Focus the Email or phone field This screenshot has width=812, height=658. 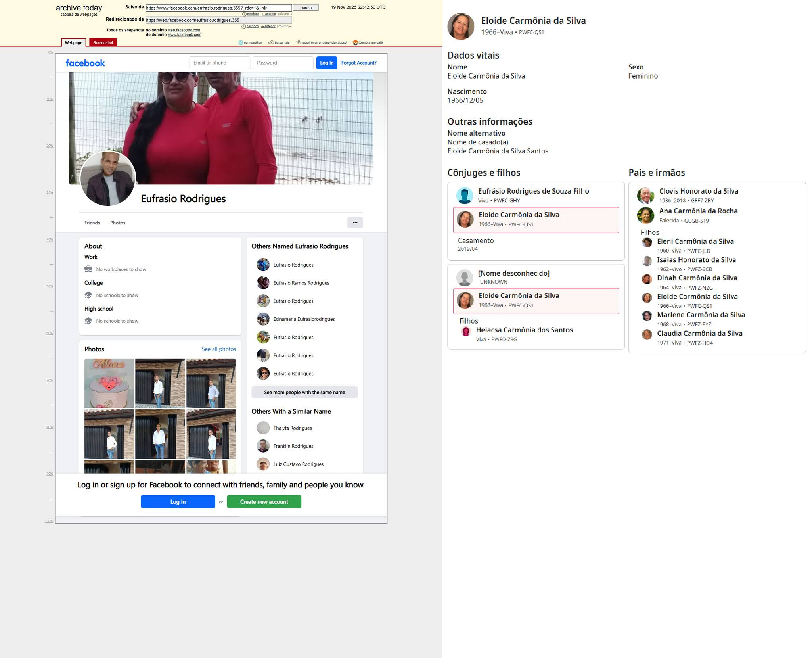tap(219, 63)
